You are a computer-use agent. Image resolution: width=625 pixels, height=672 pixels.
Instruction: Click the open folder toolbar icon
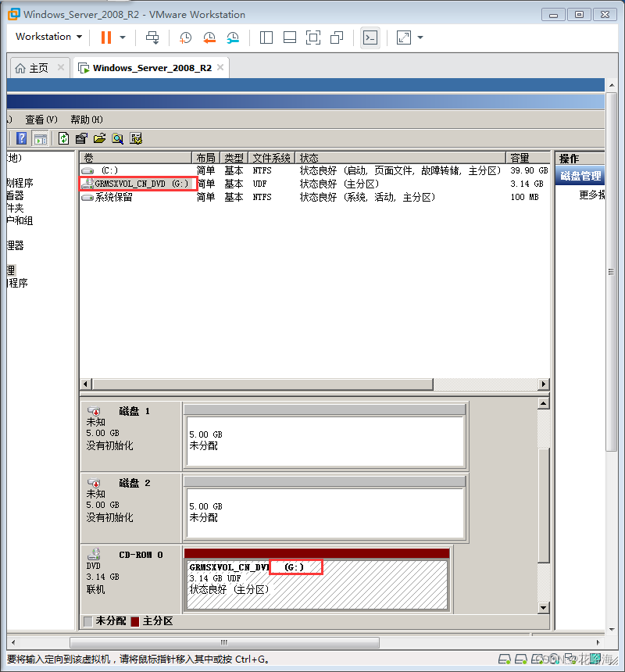[99, 138]
